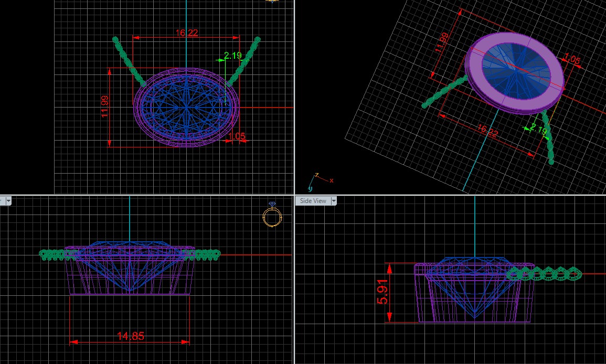Image resolution: width=606 pixels, height=364 pixels.
Task: Select the 16.22 dimension in top-left viewport
Action: pyautogui.click(x=186, y=33)
